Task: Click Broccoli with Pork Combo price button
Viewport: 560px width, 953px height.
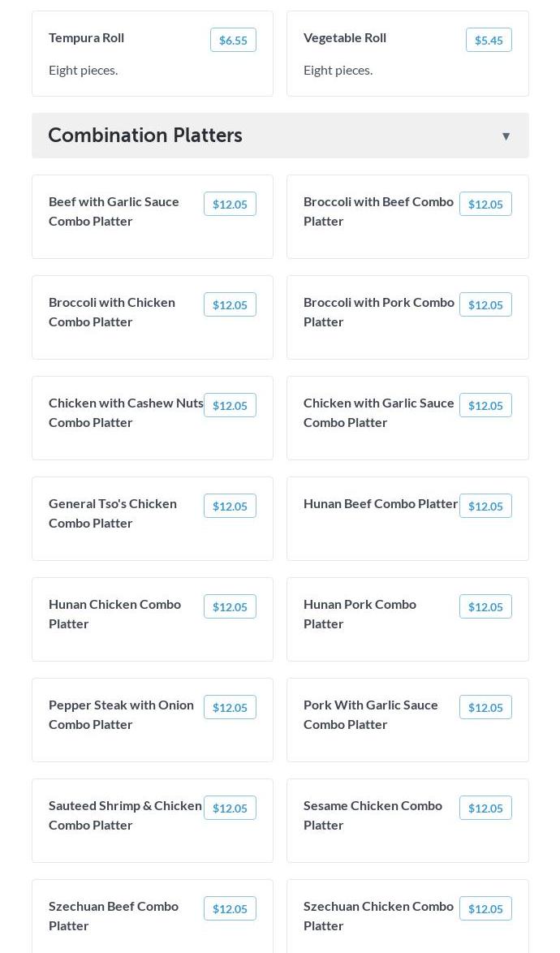Action: (485, 304)
